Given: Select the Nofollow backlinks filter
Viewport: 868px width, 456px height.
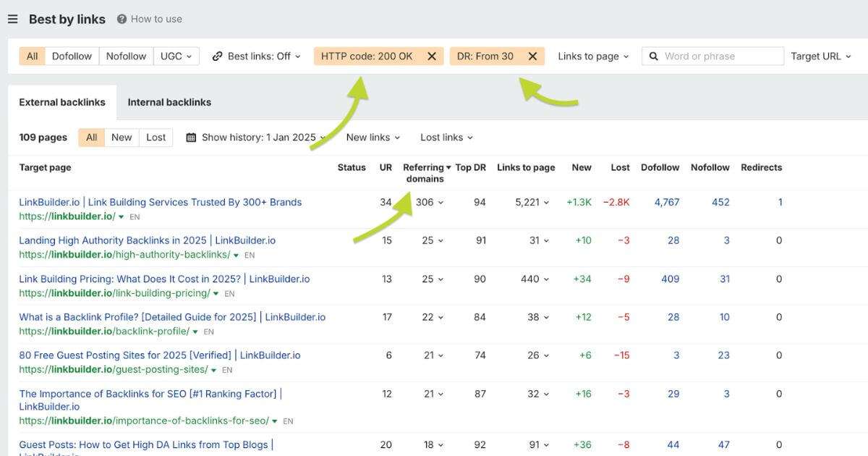Looking at the screenshot, I should click(125, 56).
